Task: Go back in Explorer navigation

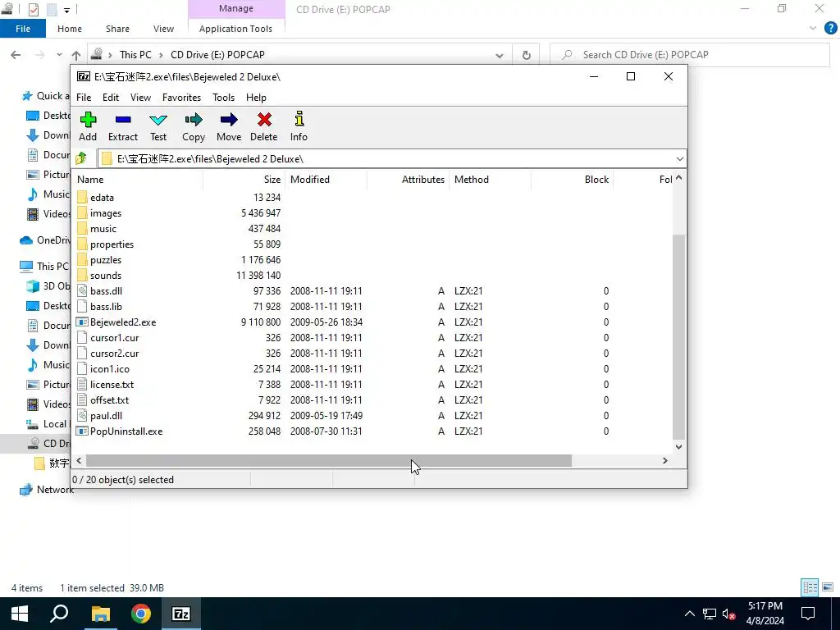Action: coord(16,55)
